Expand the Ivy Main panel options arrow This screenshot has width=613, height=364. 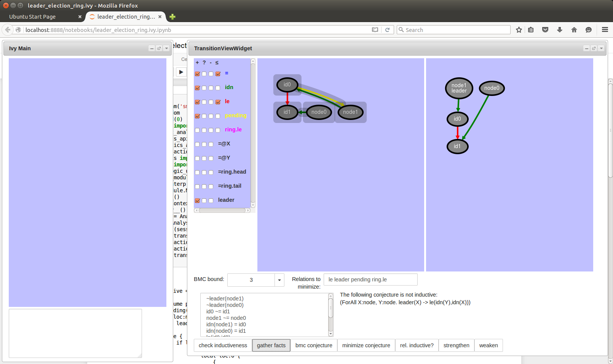[x=166, y=48]
